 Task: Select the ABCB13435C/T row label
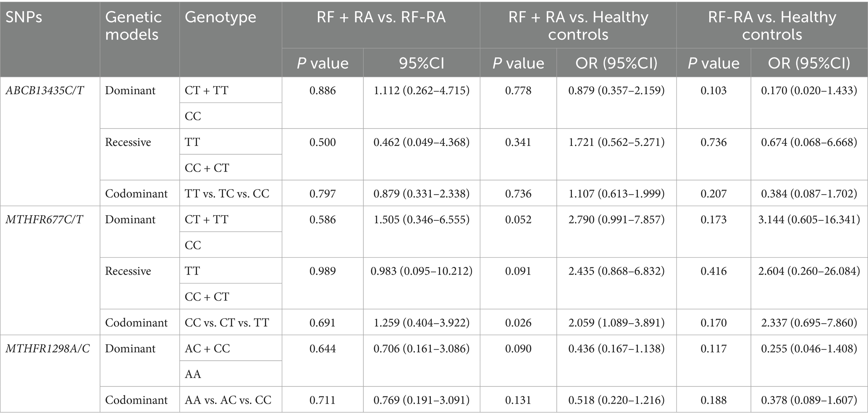tap(45, 90)
